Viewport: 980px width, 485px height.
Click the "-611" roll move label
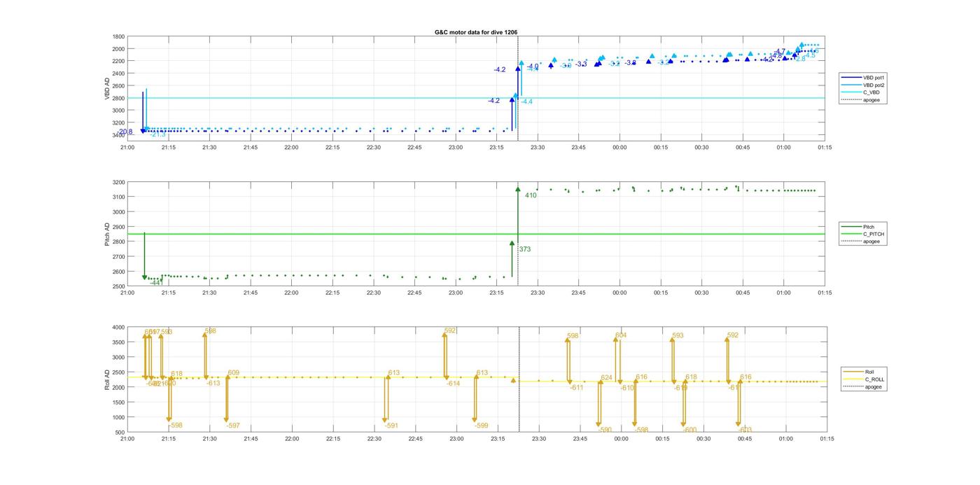tap(576, 387)
